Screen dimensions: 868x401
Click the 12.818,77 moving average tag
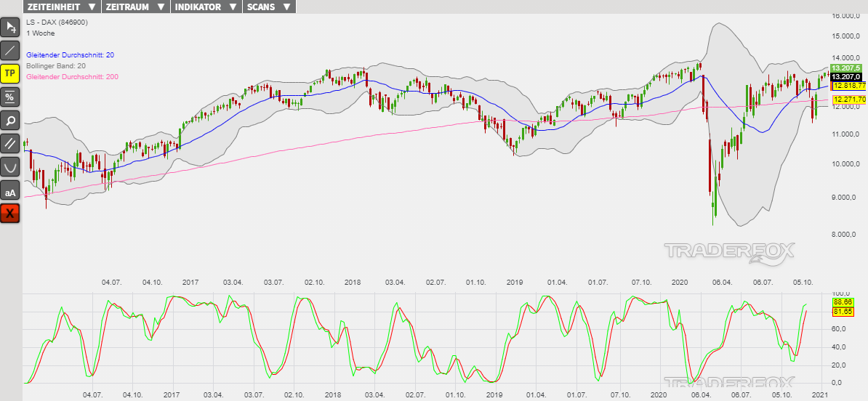849,86
